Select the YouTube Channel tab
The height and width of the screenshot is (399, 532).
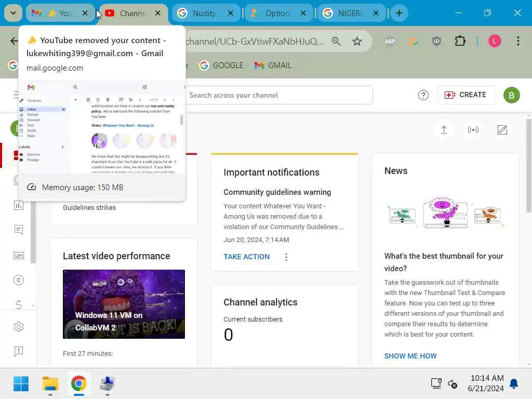132,13
